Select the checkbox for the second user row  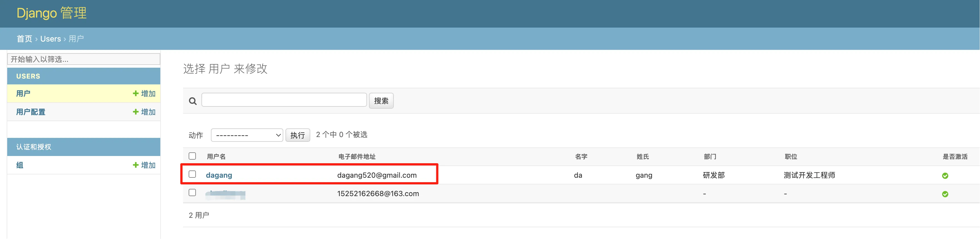pos(193,192)
